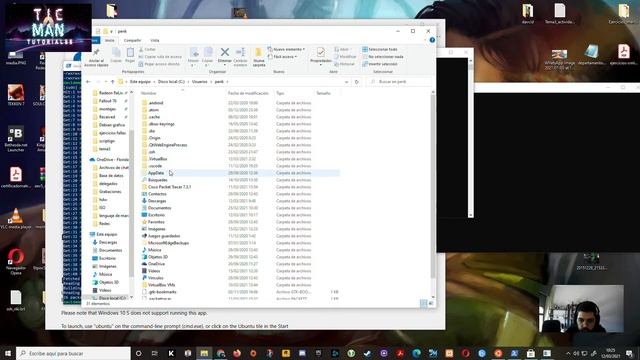Expand the address bar history dropdown
Viewport: 640px width, 360px height.
(x=346, y=82)
